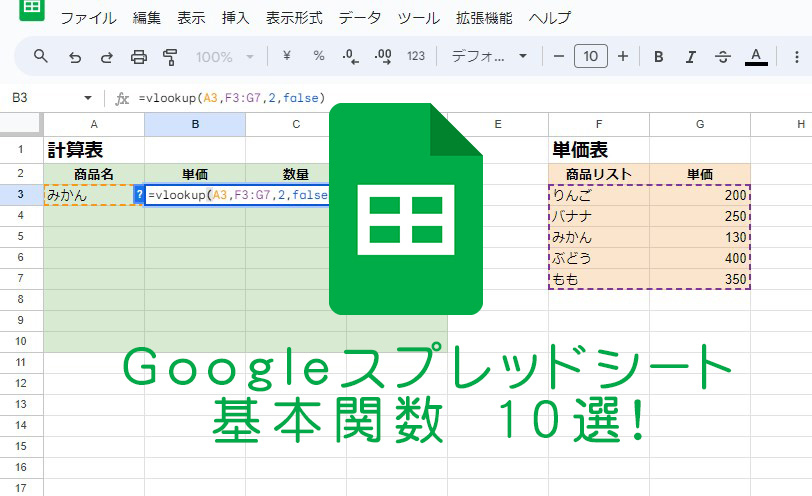
Task: Toggle italic formatting
Action: click(691, 56)
